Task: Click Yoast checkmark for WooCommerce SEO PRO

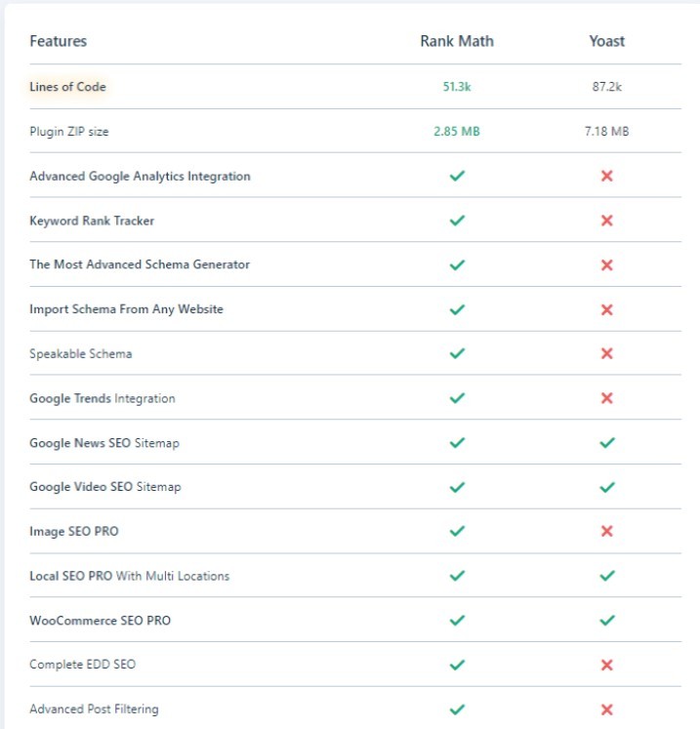Action: pyautogui.click(x=607, y=621)
